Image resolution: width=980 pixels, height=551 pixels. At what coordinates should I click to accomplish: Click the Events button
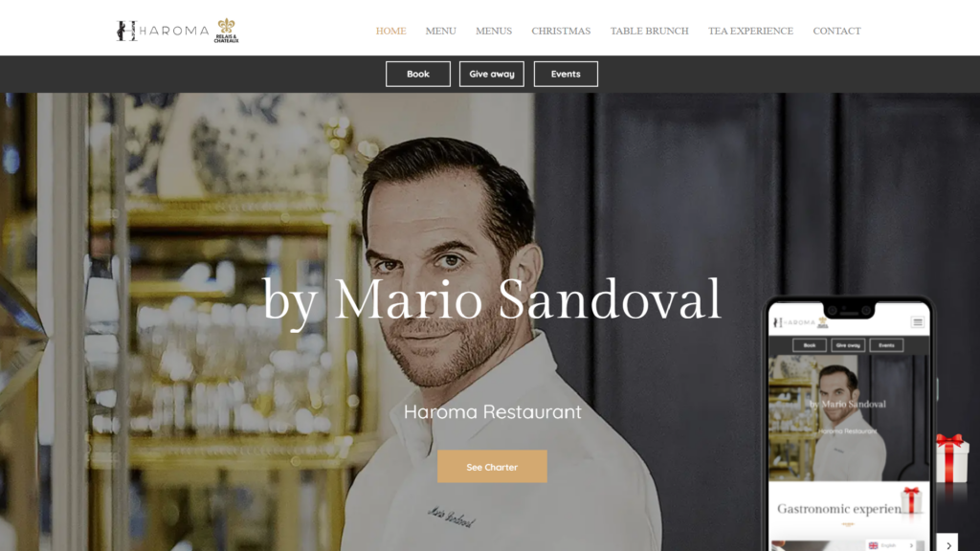pos(566,74)
